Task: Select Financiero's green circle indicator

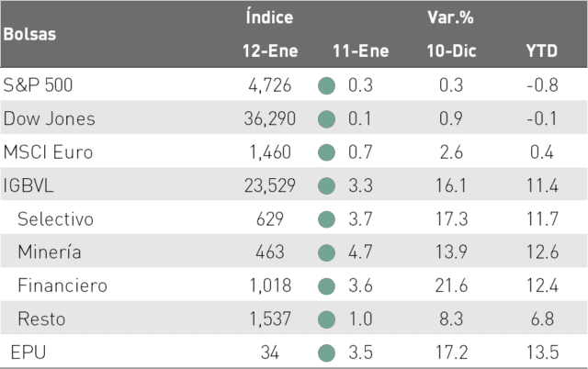Action: (x=326, y=285)
